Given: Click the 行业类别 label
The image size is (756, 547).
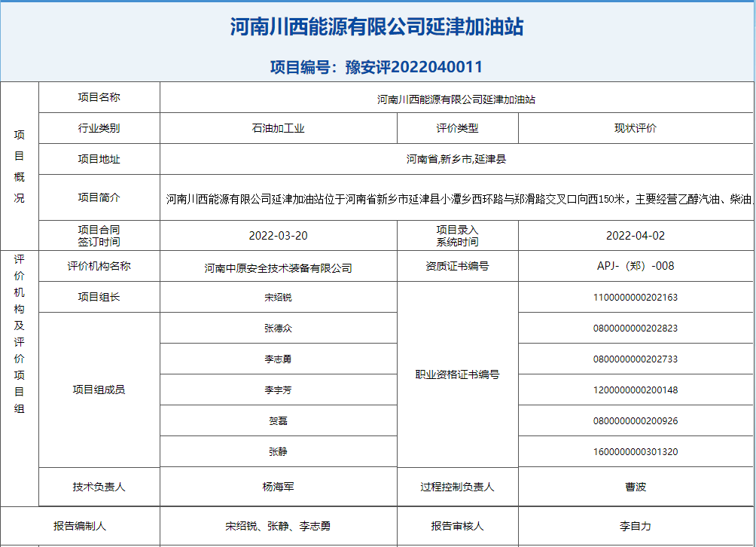Looking at the screenshot, I should (99, 128).
